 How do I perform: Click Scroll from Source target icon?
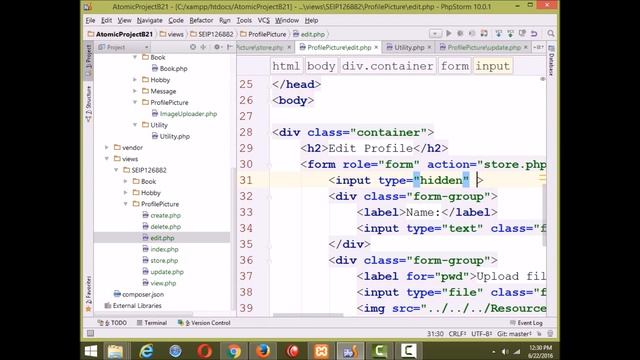point(193,47)
